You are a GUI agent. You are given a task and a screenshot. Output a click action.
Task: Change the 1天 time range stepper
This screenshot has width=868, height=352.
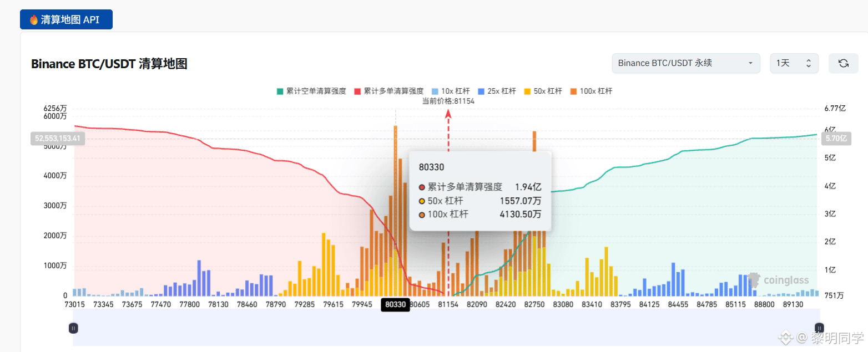point(794,63)
